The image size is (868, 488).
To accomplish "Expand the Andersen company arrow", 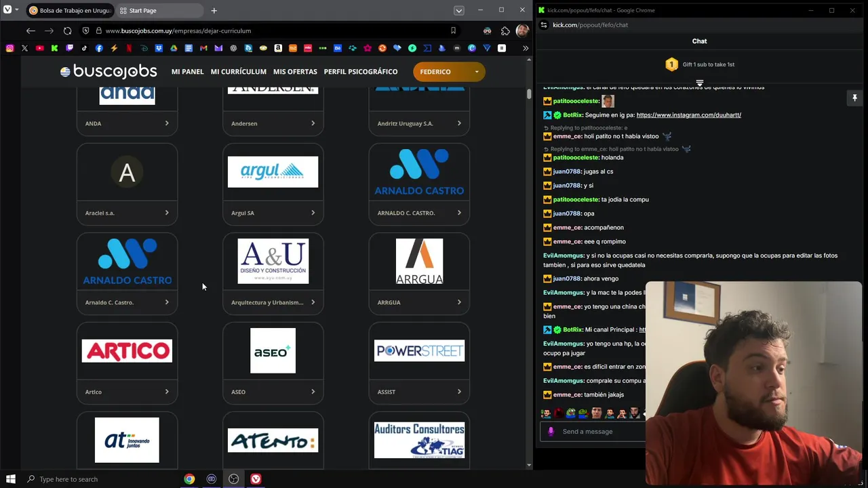I will [313, 123].
